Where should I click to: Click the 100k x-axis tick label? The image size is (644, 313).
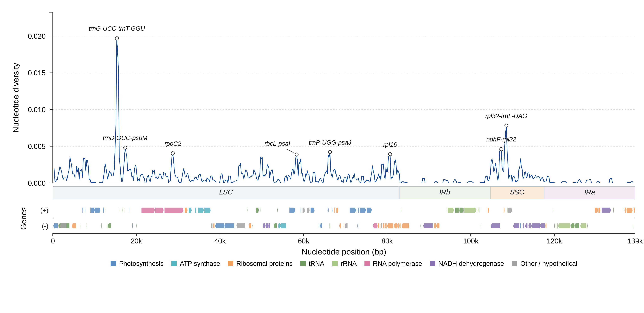[471, 241]
